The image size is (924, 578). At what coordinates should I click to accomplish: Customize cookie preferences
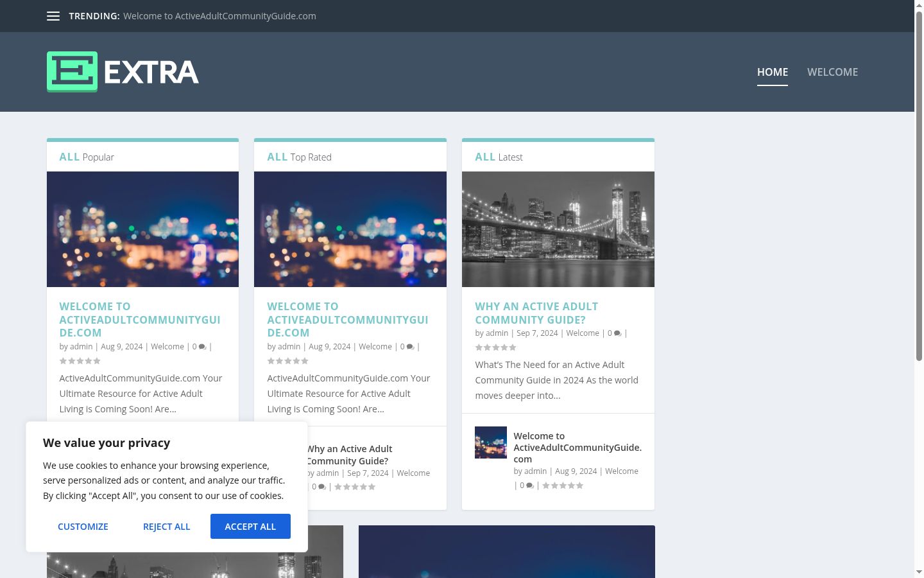tap(83, 527)
